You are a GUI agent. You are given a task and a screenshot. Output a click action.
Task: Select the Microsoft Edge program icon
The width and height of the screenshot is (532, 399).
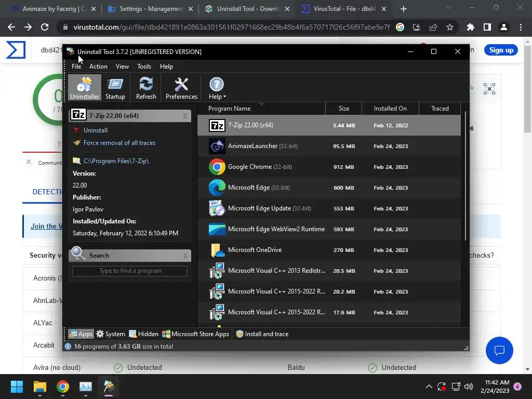(217, 188)
